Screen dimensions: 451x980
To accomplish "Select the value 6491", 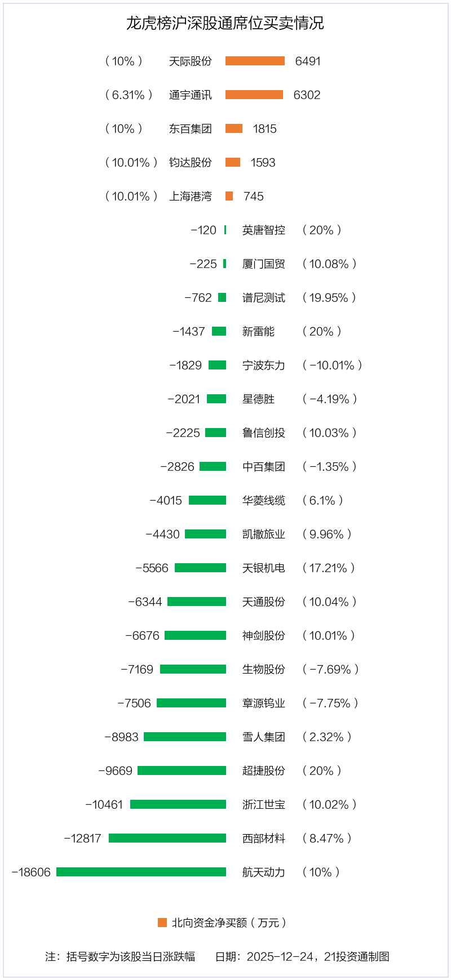I will pyautogui.click(x=308, y=61).
